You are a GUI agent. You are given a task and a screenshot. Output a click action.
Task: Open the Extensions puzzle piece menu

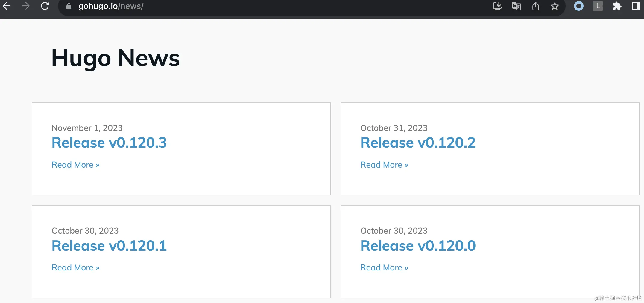617,6
